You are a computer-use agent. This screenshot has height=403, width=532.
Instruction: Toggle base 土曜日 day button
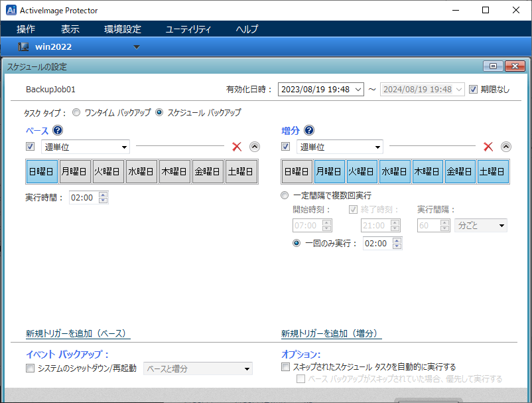coord(241,171)
